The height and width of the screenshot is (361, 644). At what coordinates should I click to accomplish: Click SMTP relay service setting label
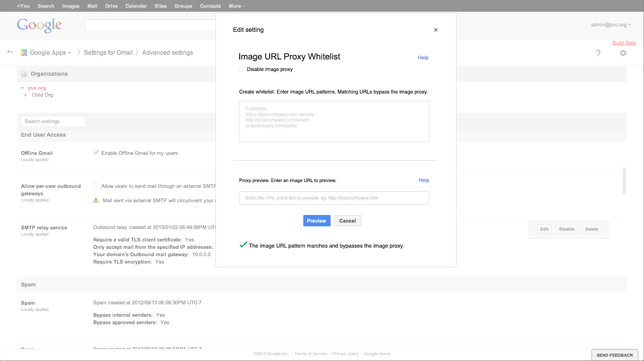(x=44, y=227)
